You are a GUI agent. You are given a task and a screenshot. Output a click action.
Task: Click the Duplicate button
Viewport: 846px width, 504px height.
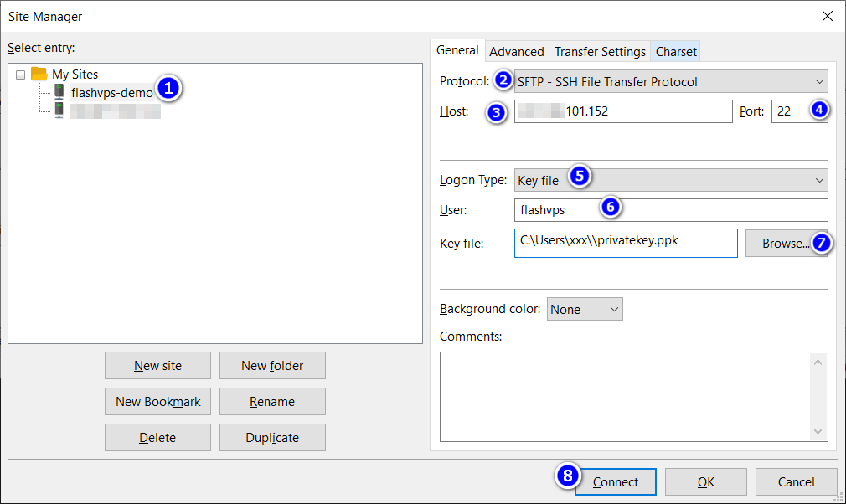(272, 438)
